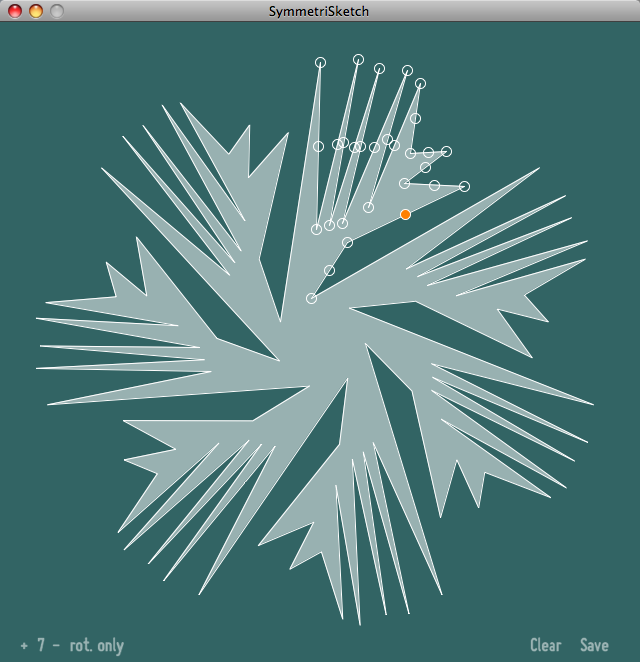
Task: Click the SymmetriSketch window title
Action: (319, 11)
